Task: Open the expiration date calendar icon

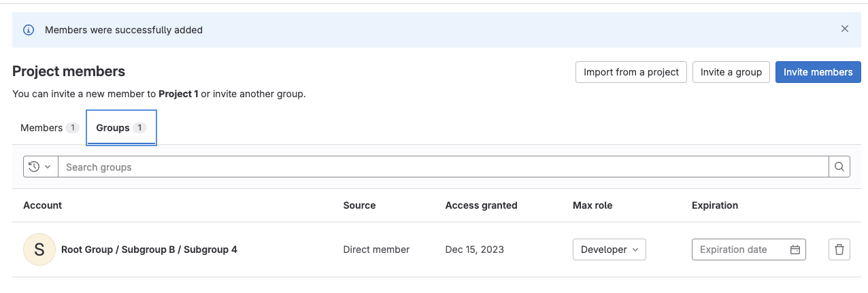Action: coord(795,249)
